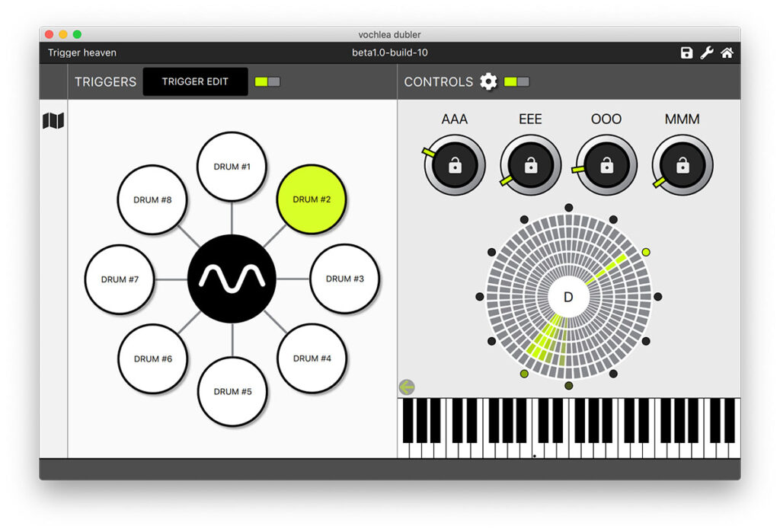
Task: Click the lock on the EEE knob
Action: [531, 165]
